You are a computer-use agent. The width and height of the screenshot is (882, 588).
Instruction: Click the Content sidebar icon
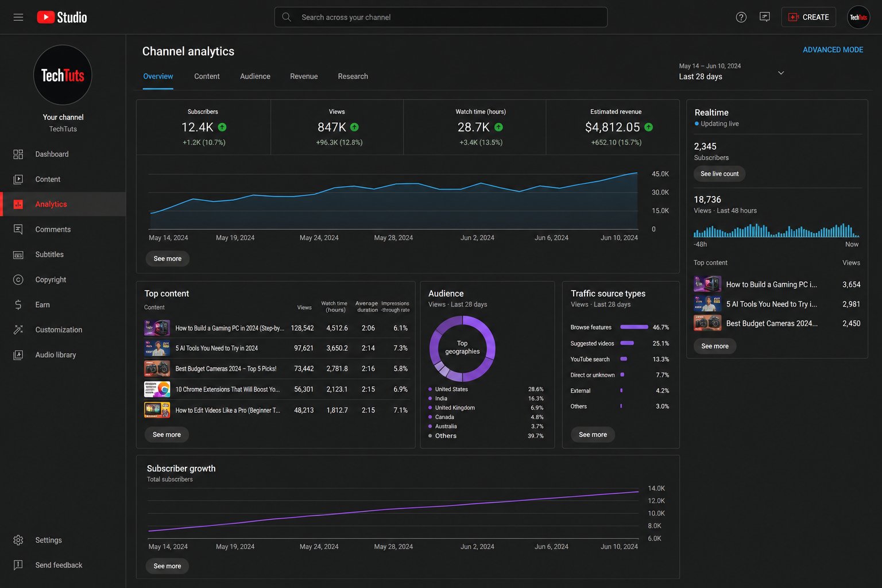[18, 179]
